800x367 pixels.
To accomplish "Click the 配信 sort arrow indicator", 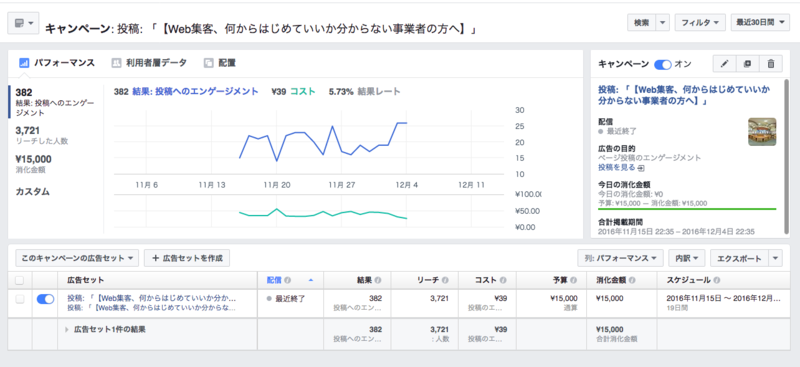I will tap(311, 280).
